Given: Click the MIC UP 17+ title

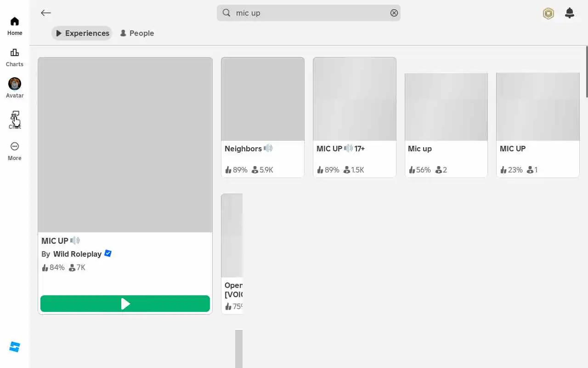Looking at the screenshot, I should click(340, 149).
